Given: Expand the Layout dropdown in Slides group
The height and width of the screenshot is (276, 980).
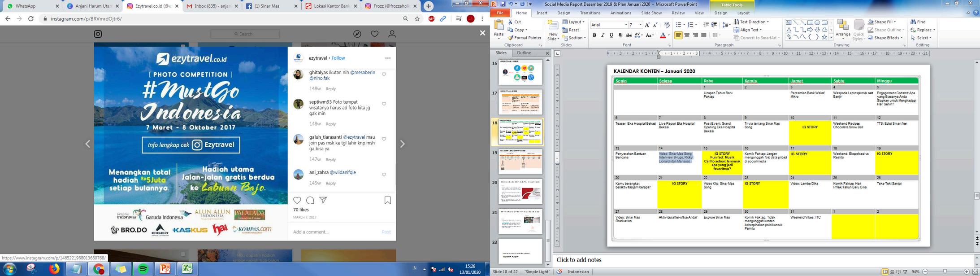Looking at the screenshot, I should click(x=573, y=22).
